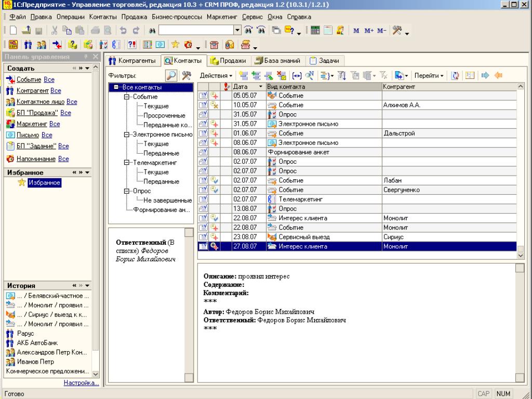Open the Действия dropdown menu
532x399 pixels.
pos(216,76)
